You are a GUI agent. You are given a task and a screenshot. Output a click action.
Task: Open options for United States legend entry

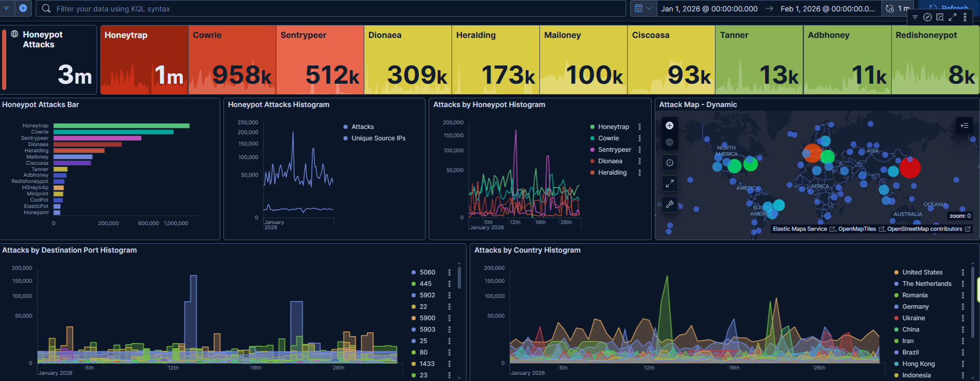coord(962,272)
